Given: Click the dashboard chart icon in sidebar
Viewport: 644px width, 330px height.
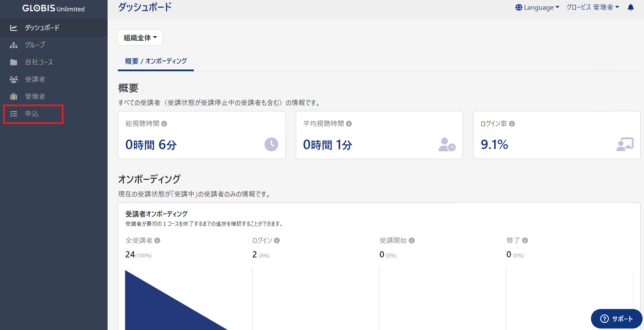Looking at the screenshot, I should point(14,28).
